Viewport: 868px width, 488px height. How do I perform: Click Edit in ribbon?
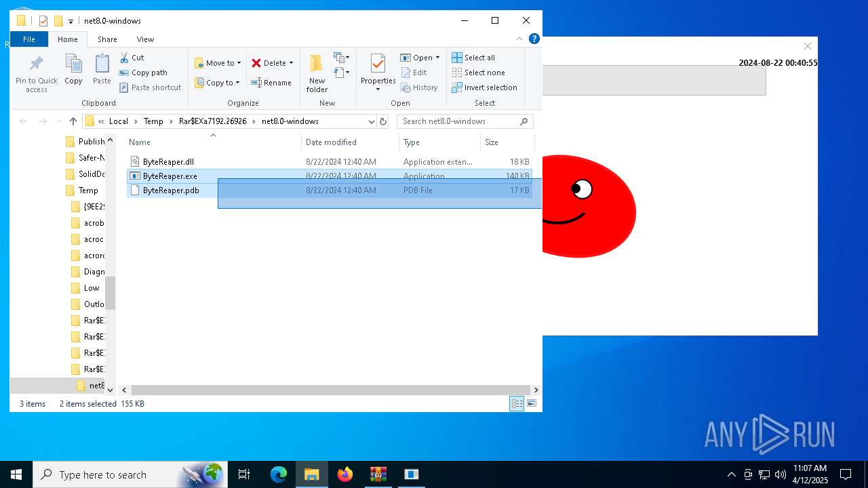[414, 73]
